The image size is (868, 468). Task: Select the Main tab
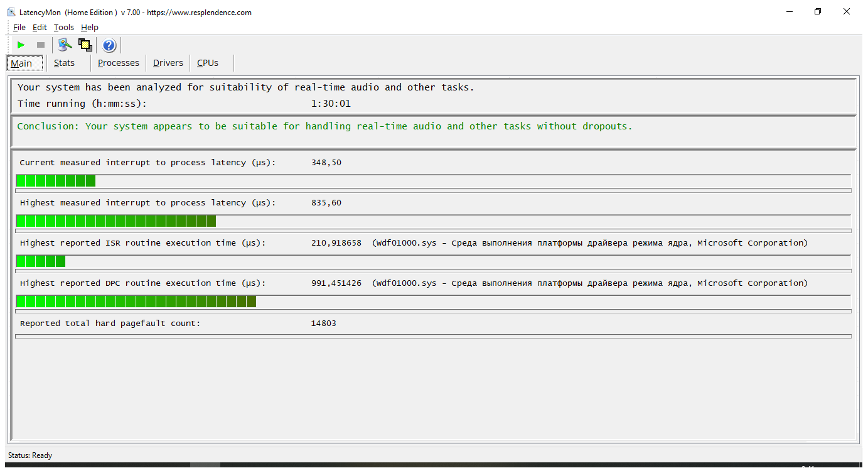25,63
